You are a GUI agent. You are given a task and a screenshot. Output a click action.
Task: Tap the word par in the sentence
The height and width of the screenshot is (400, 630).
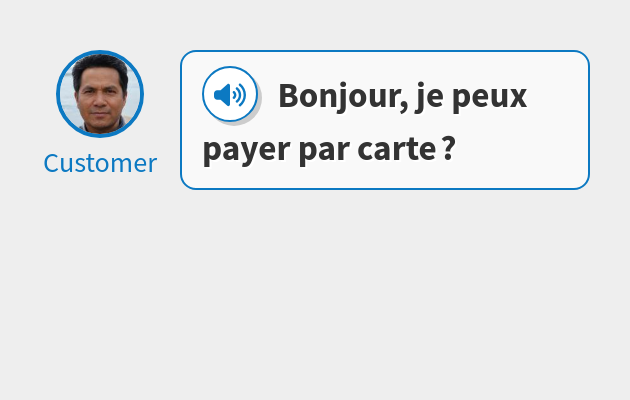pos(324,151)
